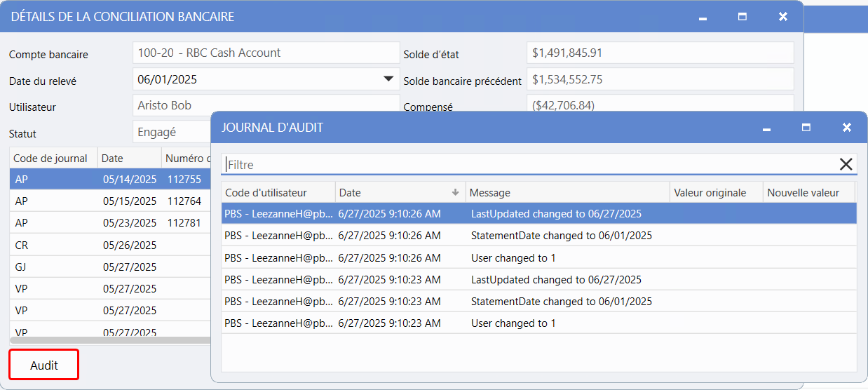Select the CR row dated 05/26/2025
Screen dimensions: 868x390
click(x=105, y=246)
